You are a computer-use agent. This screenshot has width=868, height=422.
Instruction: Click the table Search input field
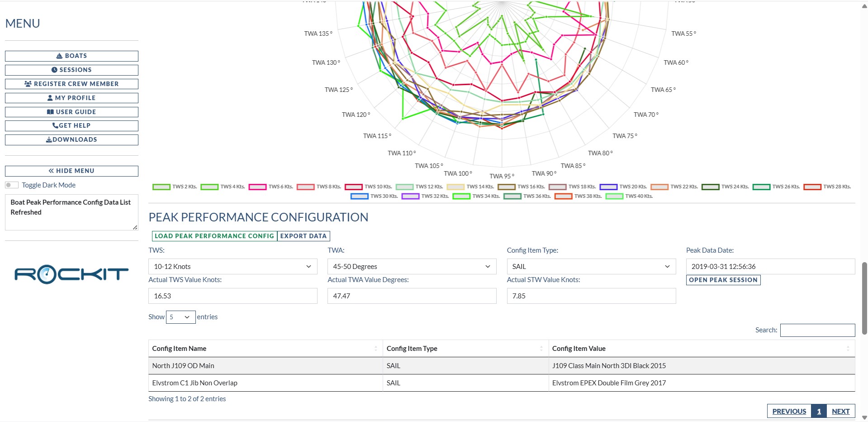pyautogui.click(x=817, y=331)
